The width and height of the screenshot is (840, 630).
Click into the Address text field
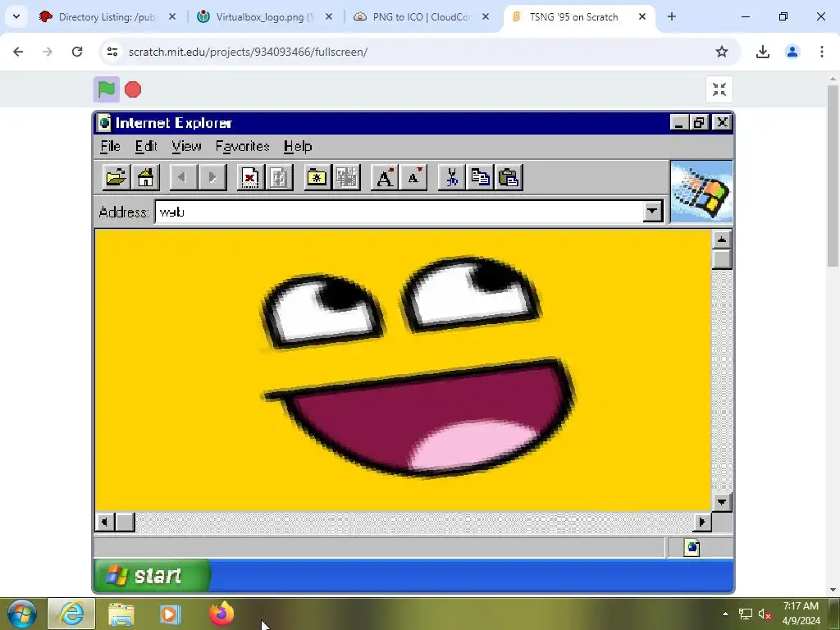click(x=399, y=212)
